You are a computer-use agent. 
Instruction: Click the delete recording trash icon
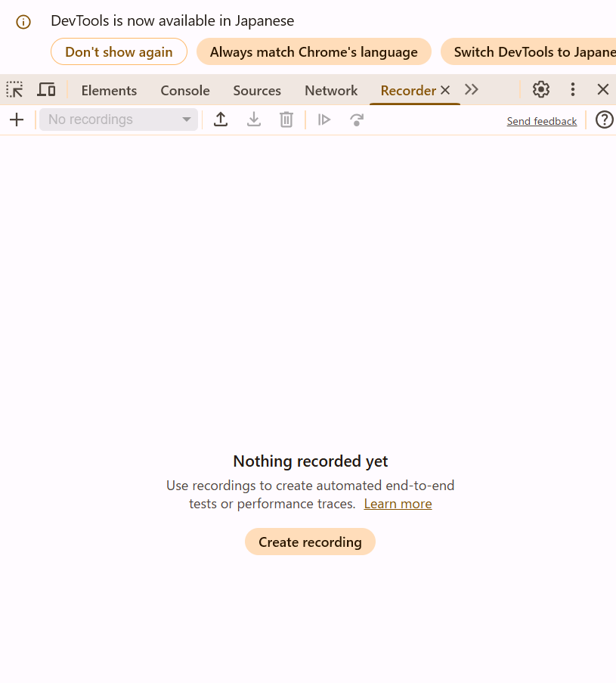coord(286,120)
